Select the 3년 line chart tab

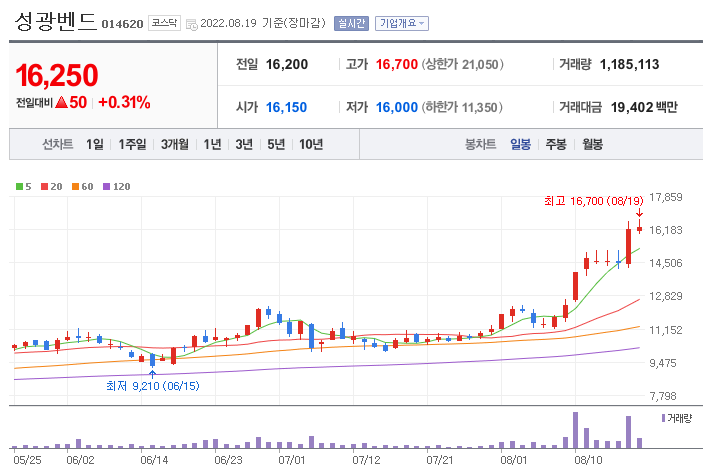244,144
